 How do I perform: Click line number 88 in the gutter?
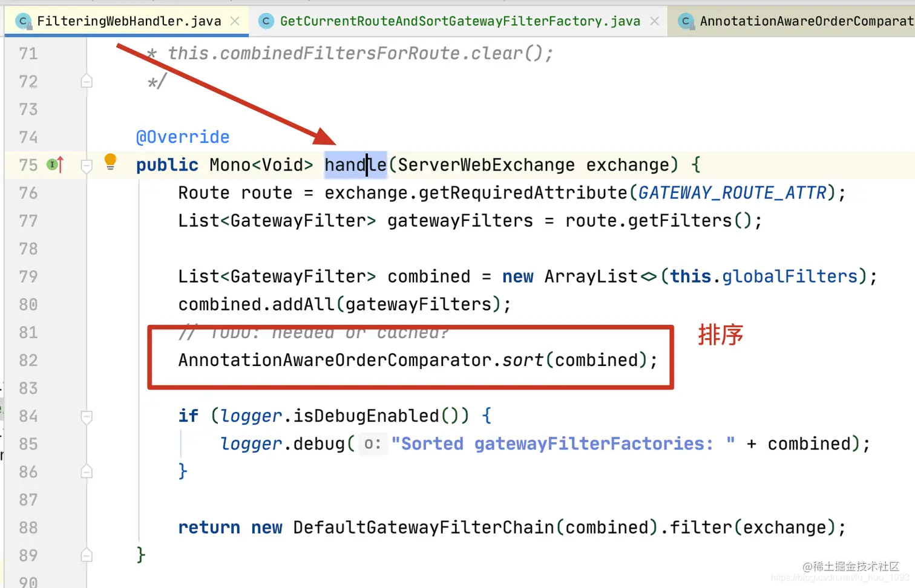tap(28, 528)
